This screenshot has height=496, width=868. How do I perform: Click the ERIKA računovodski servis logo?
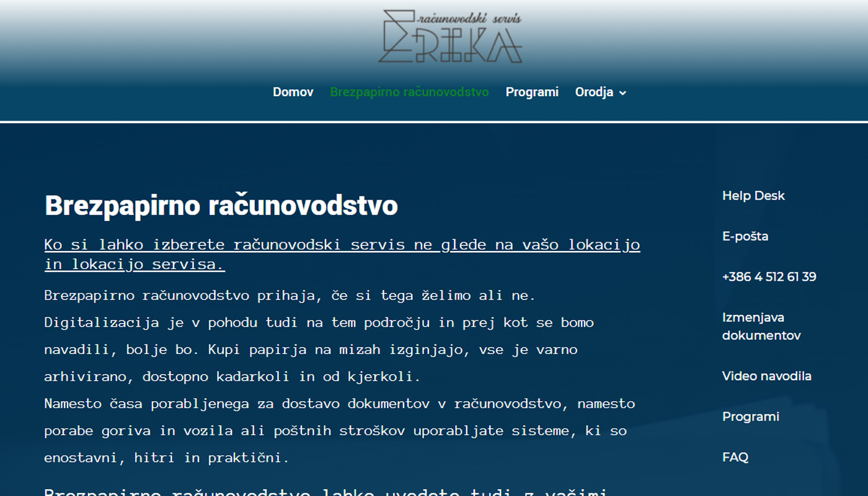(x=451, y=37)
